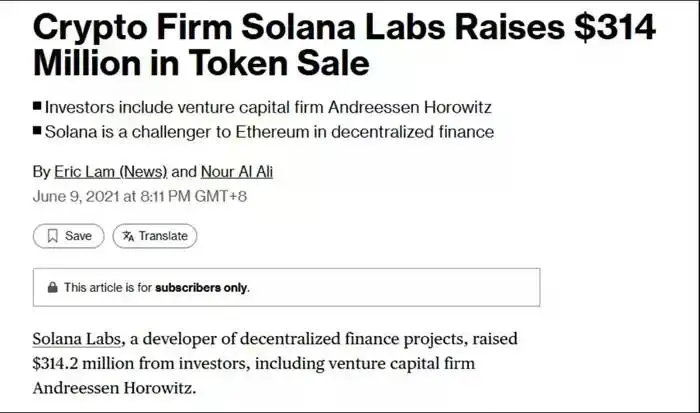Screen dimensions: 700x413
Task: Open Eric Lam (News) author link
Action: pyautogui.click(x=111, y=172)
